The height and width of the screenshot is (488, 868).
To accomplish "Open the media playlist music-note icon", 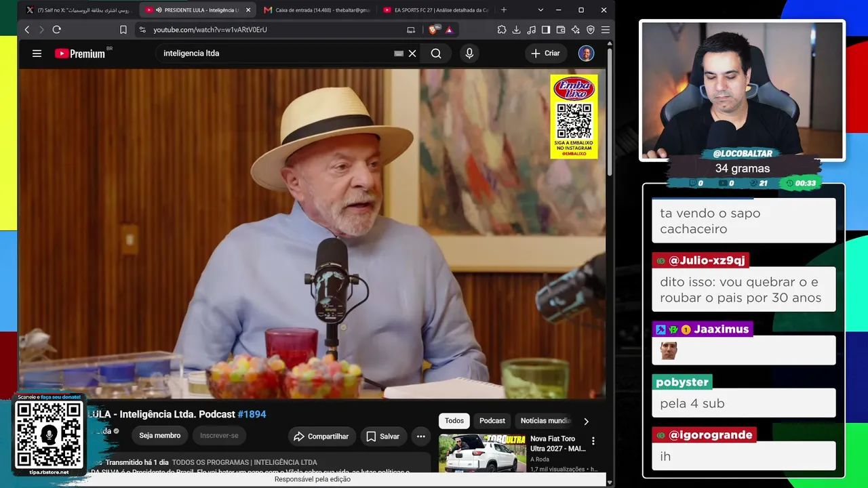I will tap(531, 30).
